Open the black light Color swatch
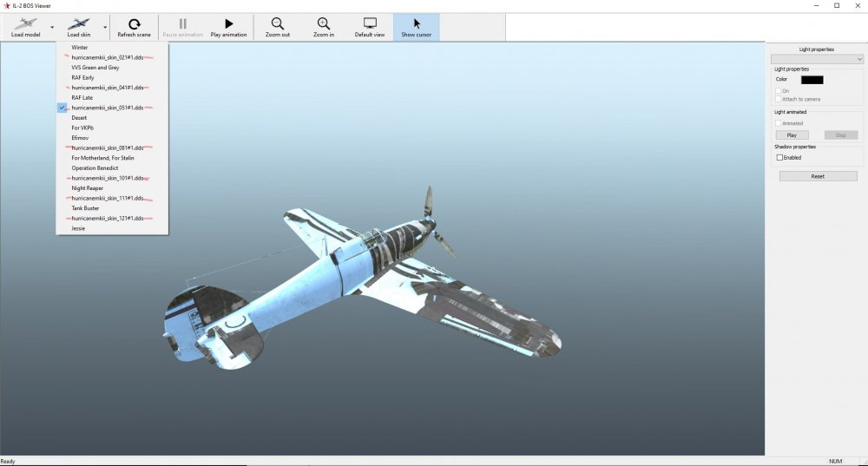 (812, 80)
